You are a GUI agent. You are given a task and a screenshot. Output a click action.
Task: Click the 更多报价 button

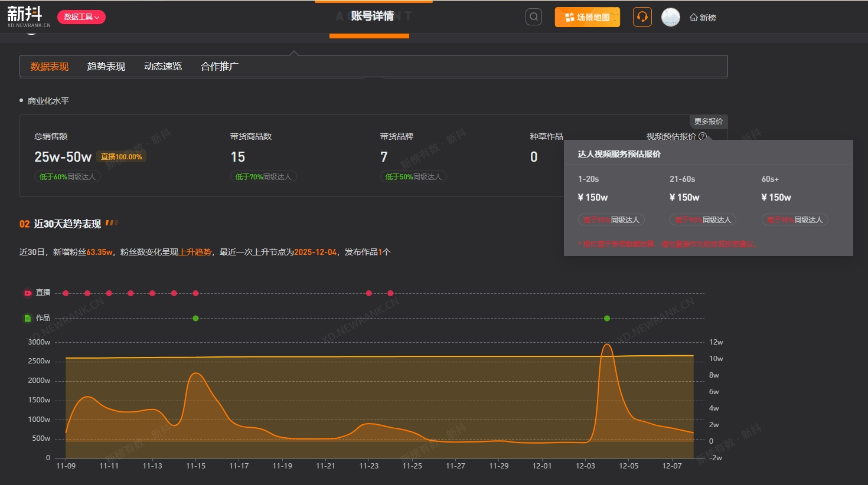[709, 122]
